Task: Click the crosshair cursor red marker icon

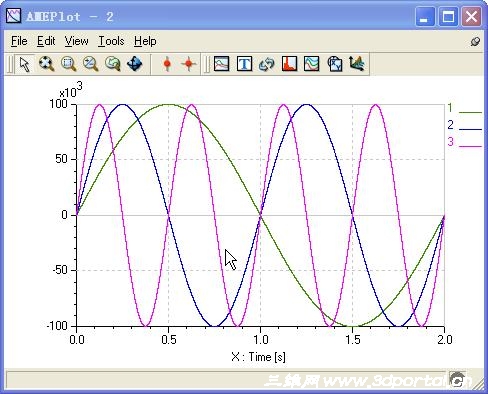Action: click(x=189, y=64)
